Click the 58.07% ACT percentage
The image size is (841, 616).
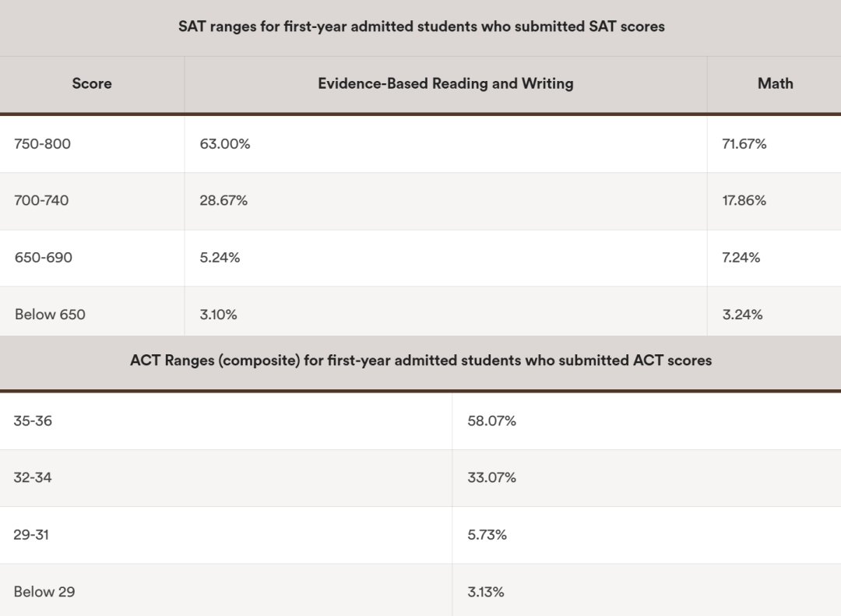(x=492, y=421)
